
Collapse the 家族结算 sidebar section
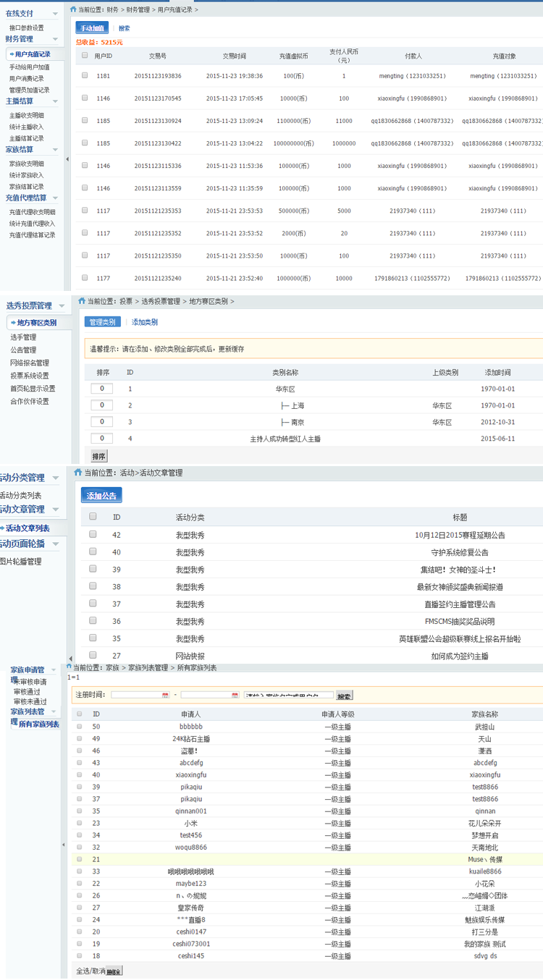(x=55, y=150)
